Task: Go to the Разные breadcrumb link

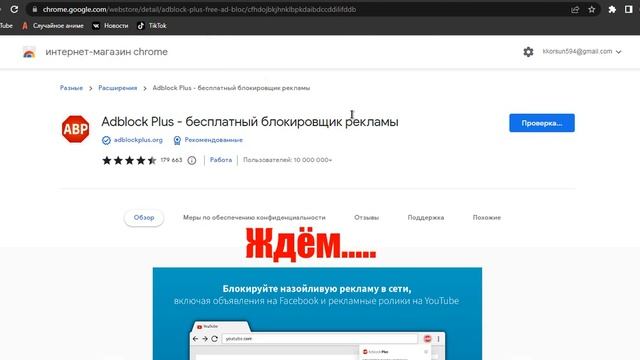Action: click(71, 88)
